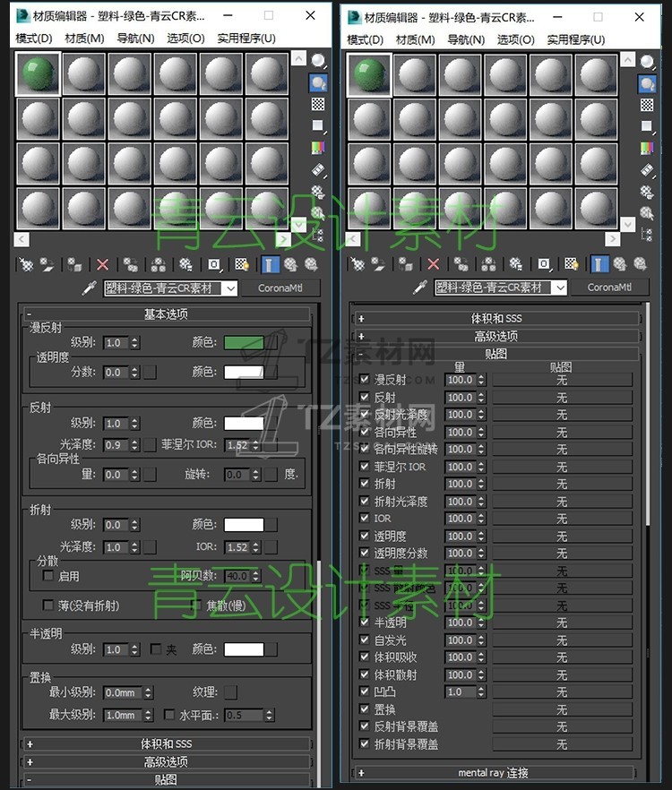Collapse the 基本选项 rollout
Image resolution: width=672 pixels, height=790 pixels.
tap(166, 314)
